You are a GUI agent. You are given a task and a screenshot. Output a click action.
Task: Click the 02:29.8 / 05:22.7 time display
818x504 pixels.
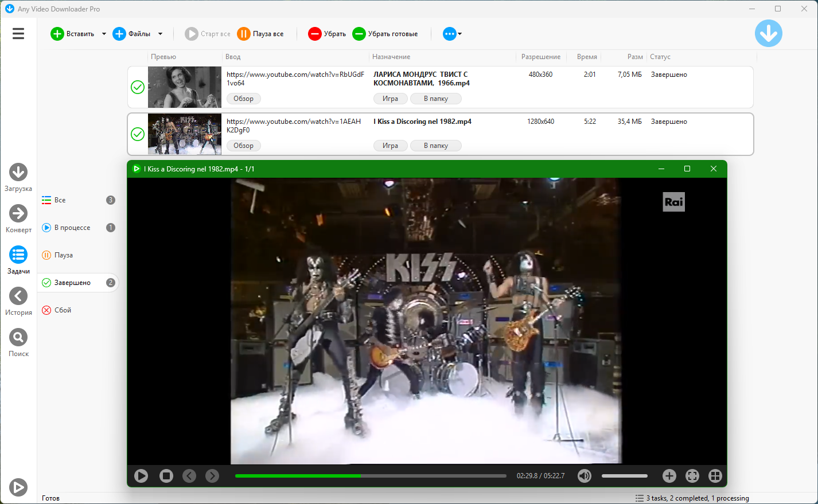coord(540,476)
